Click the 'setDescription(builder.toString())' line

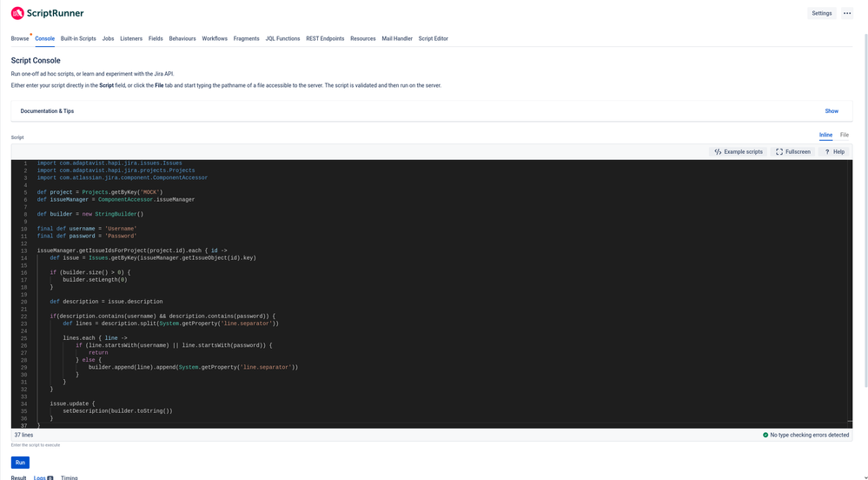click(x=117, y=411)
